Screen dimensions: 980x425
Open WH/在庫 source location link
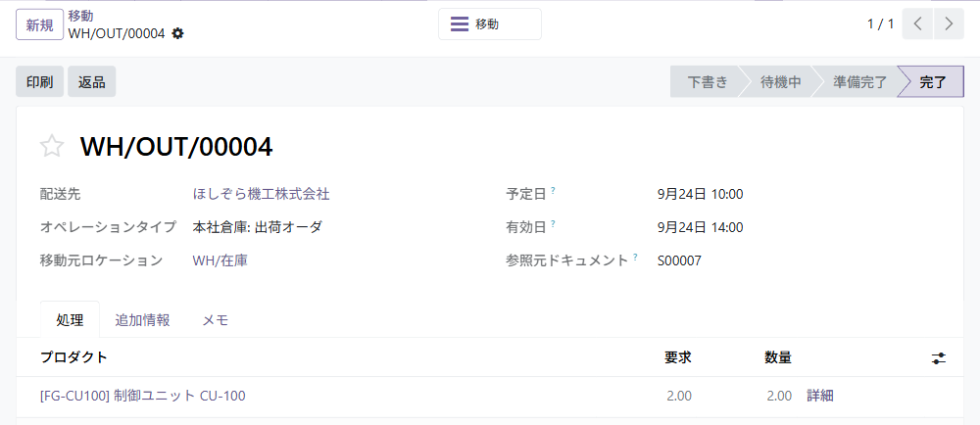[220, 260]
